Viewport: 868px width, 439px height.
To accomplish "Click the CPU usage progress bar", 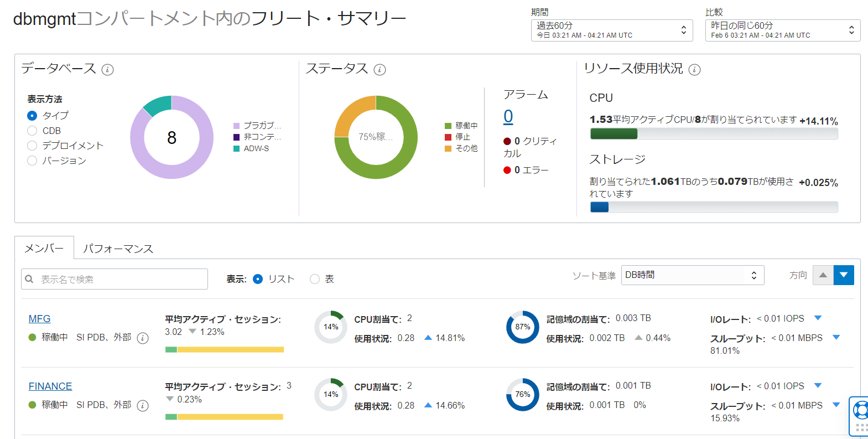I will point(714,134).
